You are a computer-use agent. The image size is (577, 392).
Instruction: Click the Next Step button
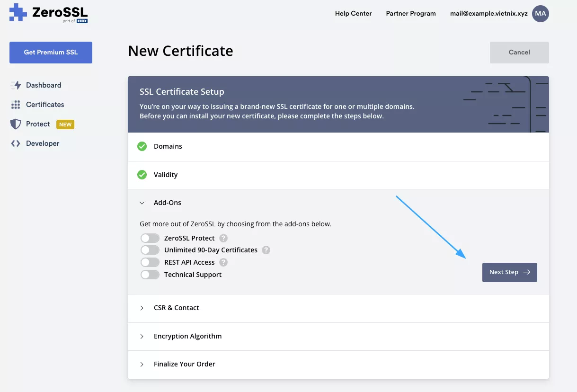[509, 272]
